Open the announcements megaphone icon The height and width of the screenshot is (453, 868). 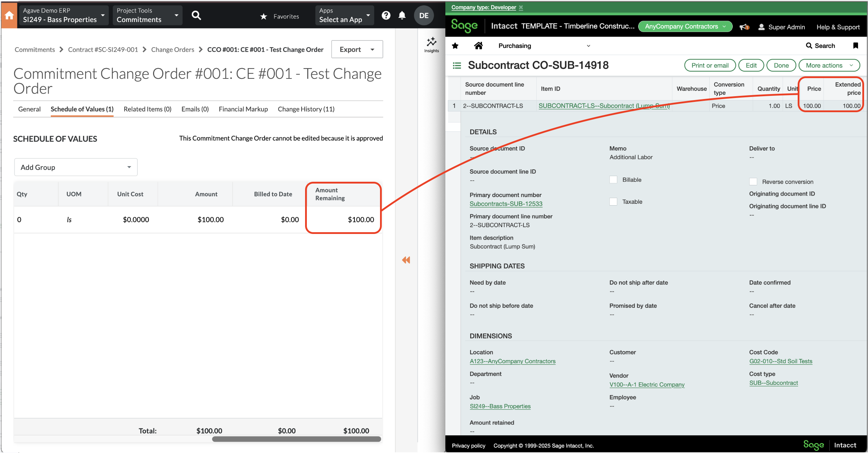pos(743,27)
